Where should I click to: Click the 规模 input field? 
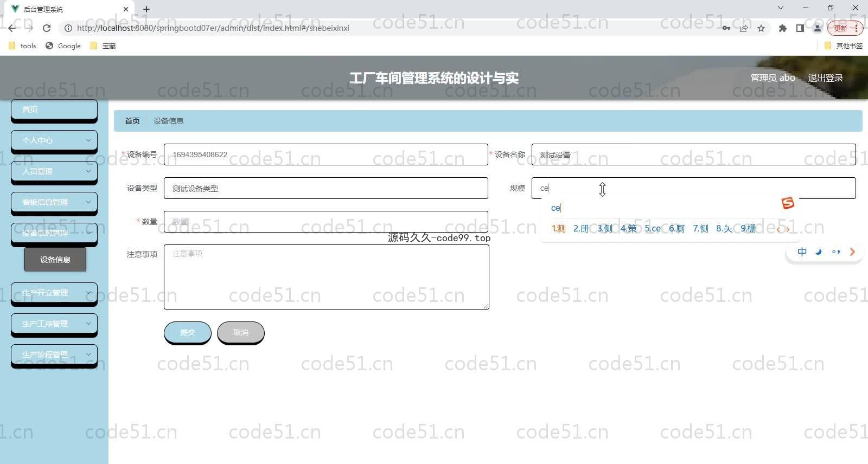pyautogui.click(x=694, y=188)
